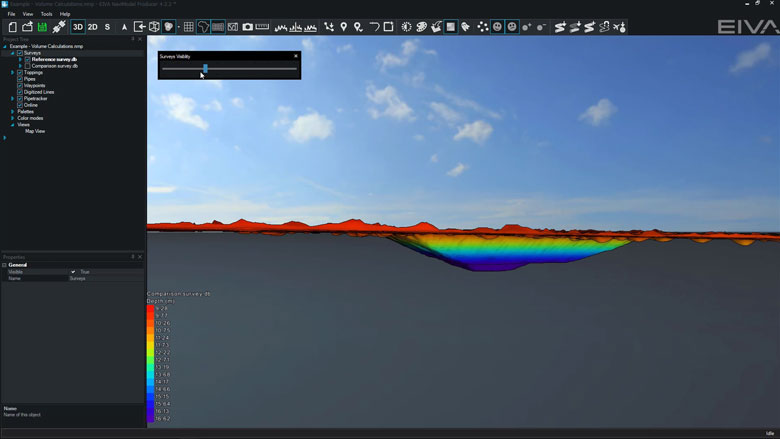
Task: Toggle the grid display icon
Action: [188, 27]
